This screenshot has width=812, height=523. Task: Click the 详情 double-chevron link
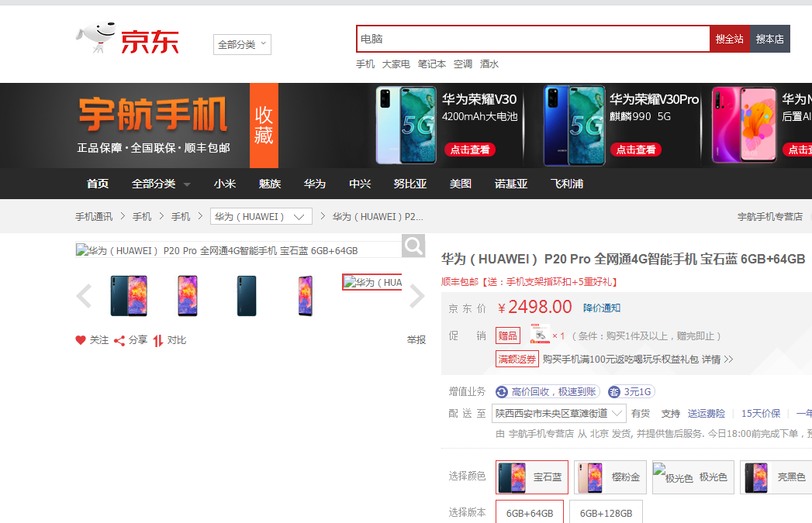coord(717,359)
